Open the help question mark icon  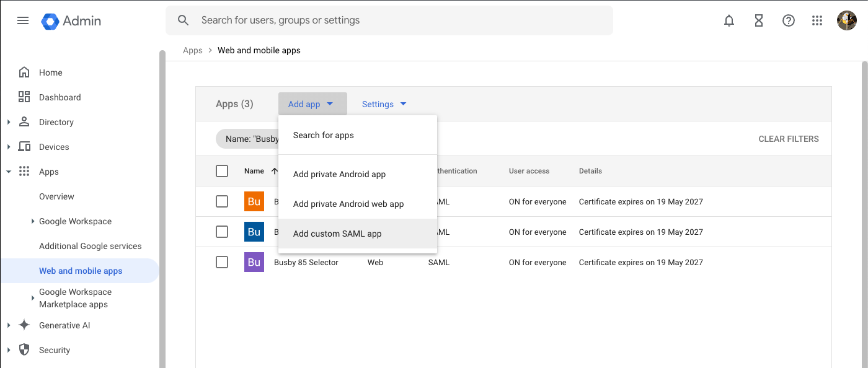pyautogui.click(x=789, y=20)
